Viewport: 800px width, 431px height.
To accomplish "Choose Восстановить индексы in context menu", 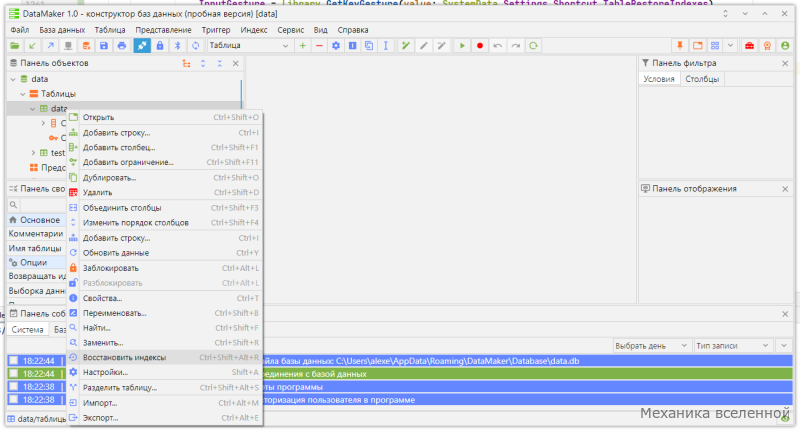I will click(165, 358).
